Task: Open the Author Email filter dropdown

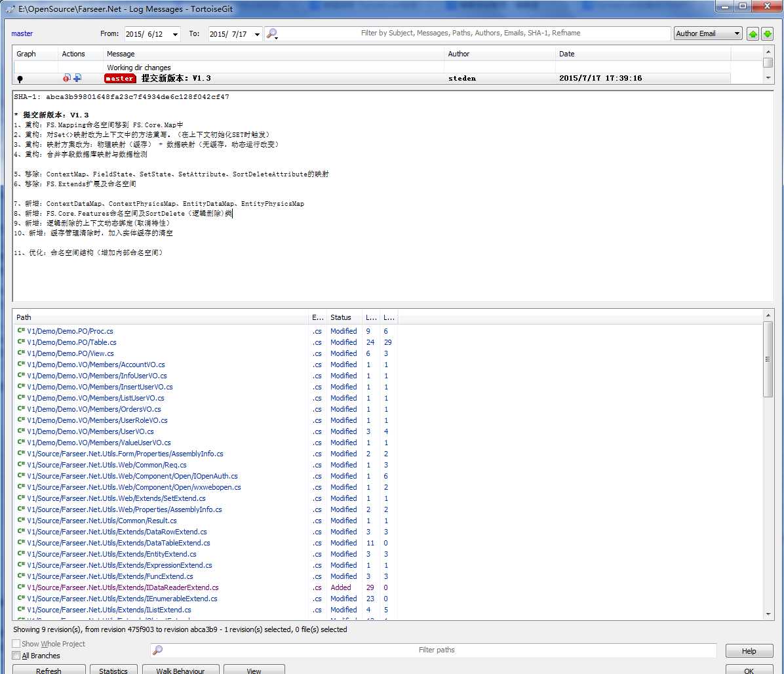Action: pyautogui.click(x=707, y=33)
